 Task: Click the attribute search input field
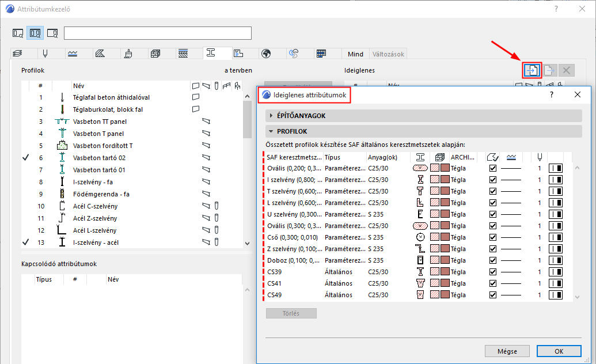158,33
